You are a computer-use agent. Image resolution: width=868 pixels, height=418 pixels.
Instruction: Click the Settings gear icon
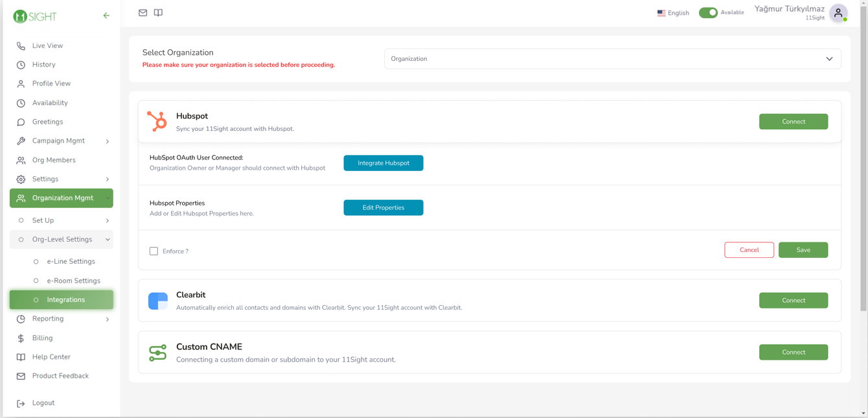coord(21,179)
